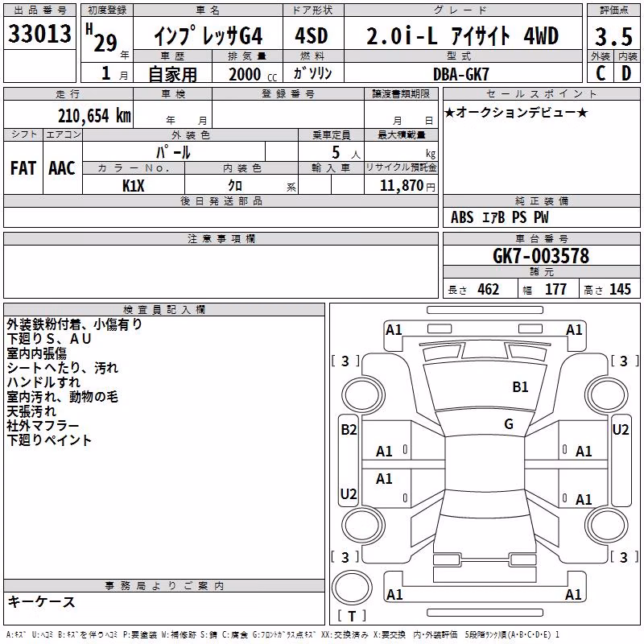Click the damage code legend line
This screenshot has width=644, height=644.
[x=283, y=634]
